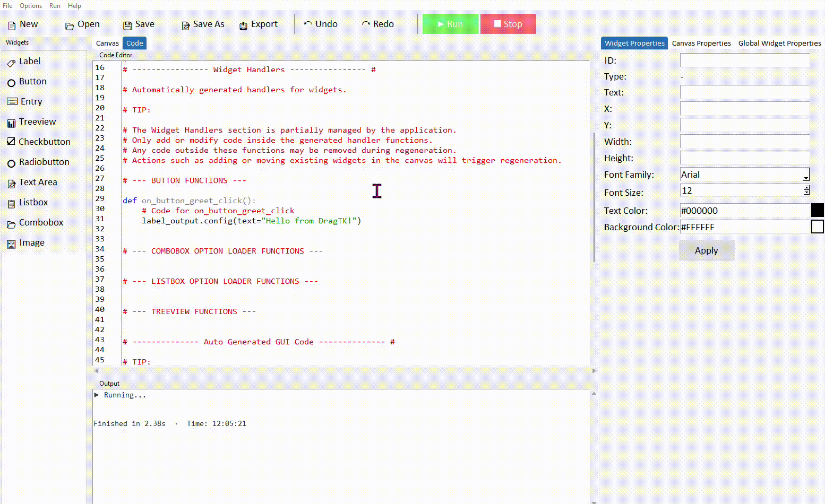Click the ID input field

point(744,60)
